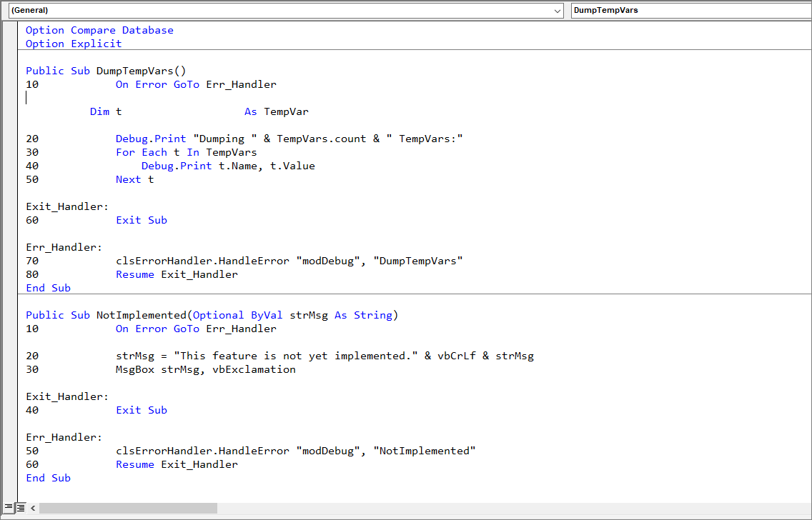Click 'Resume Exit_Handler' on line 80
This screenshot has width=812, height=520.
click(x=177, y=275)
